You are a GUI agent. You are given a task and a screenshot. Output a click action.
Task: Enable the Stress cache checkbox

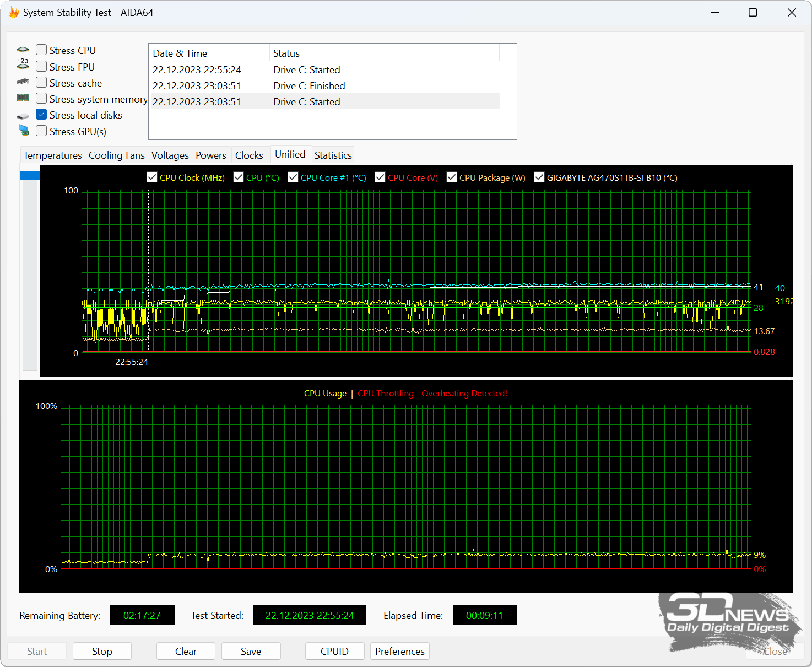pos(41,83)
